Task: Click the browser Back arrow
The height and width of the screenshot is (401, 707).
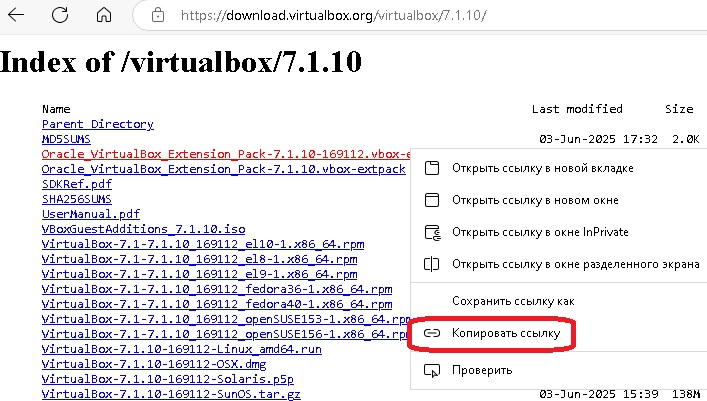Action: (16, 15)
